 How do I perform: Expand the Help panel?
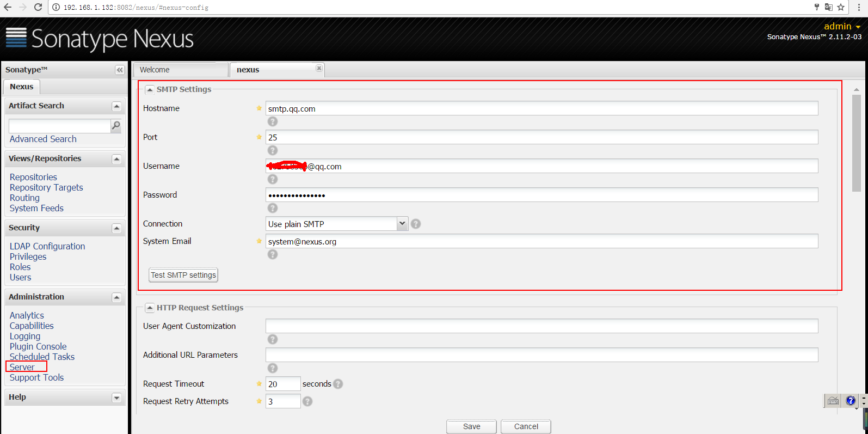click(x=116, y=398)
